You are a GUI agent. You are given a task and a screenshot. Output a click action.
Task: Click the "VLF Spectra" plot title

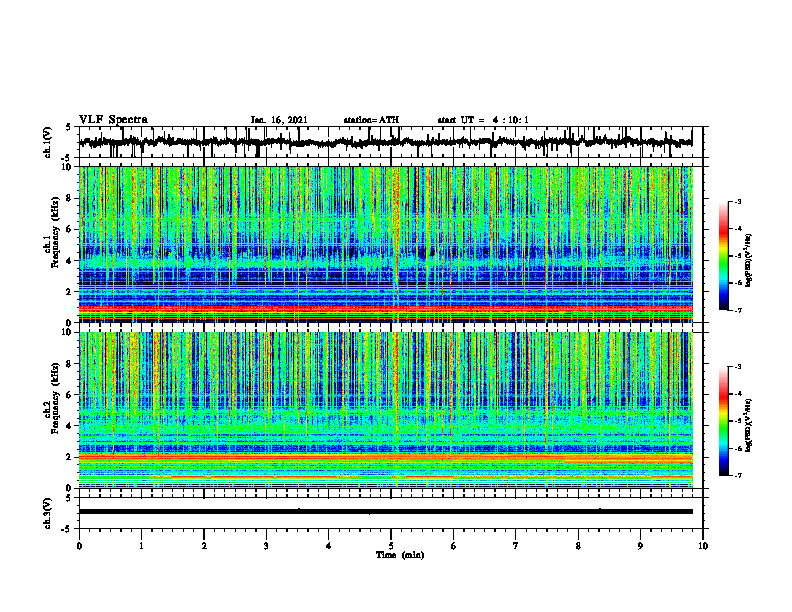point(113,120)
